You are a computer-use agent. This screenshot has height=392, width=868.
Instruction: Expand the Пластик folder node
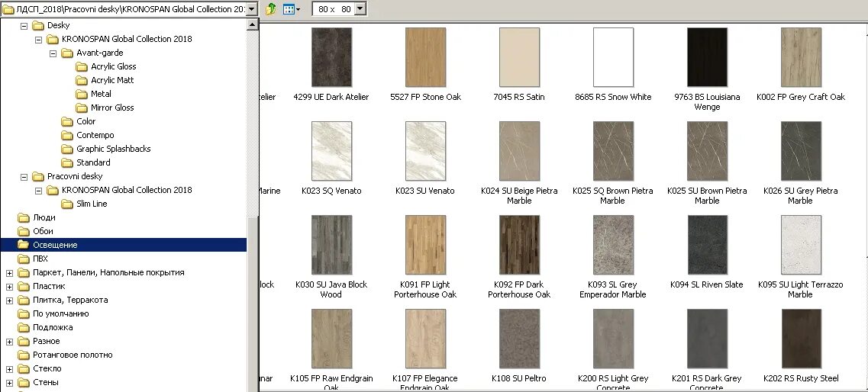coord(9,287)
